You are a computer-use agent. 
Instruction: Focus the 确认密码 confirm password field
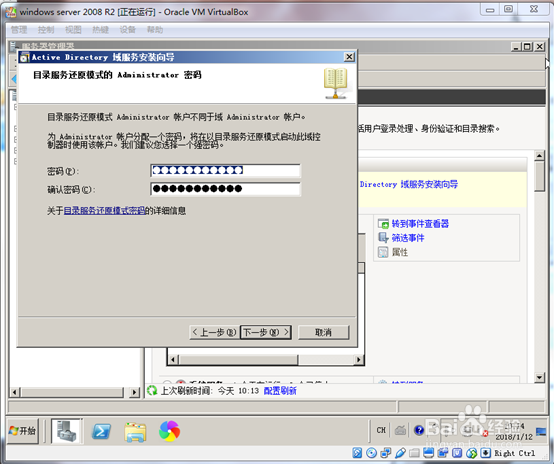pyautogui.click(x=225, y=189)
